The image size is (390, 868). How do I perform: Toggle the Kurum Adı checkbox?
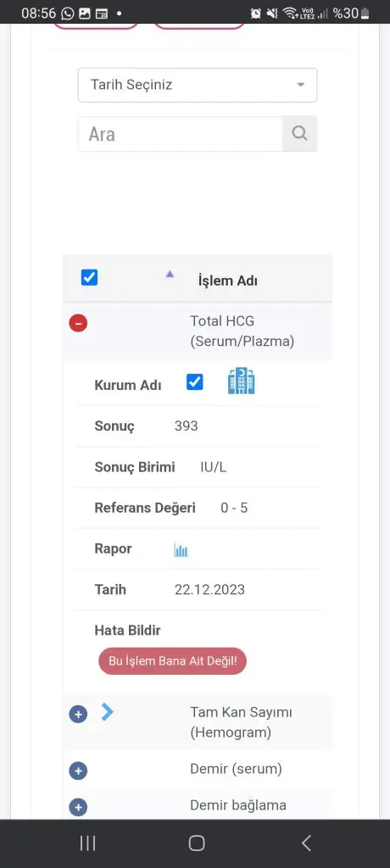[194, 382]
